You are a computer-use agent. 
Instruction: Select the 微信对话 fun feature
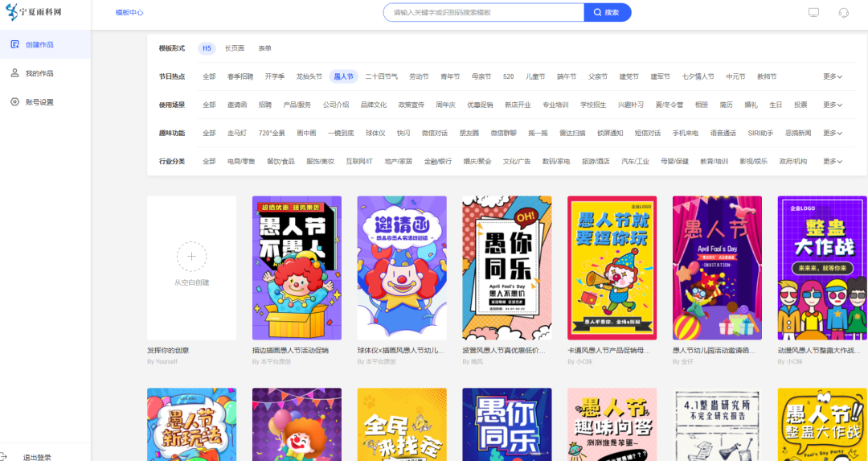(x=435, y=133)
